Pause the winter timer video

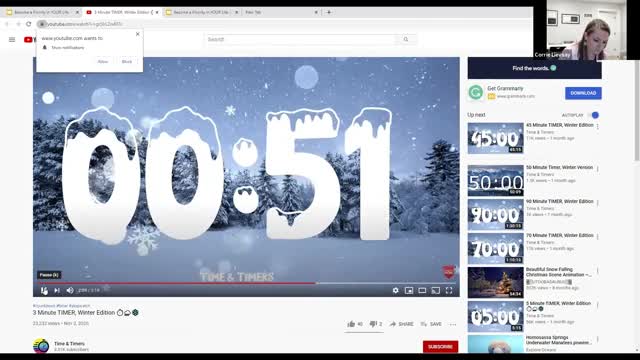click(44, 290)
